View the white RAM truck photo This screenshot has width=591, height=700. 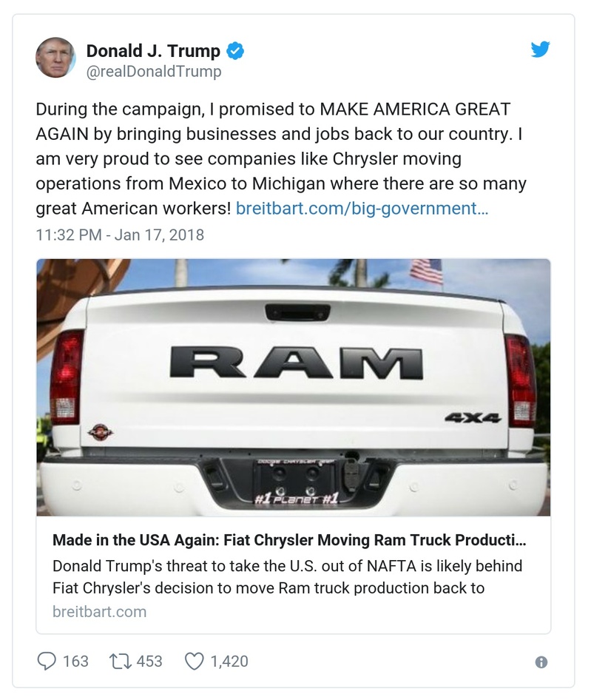pos(295,385)
